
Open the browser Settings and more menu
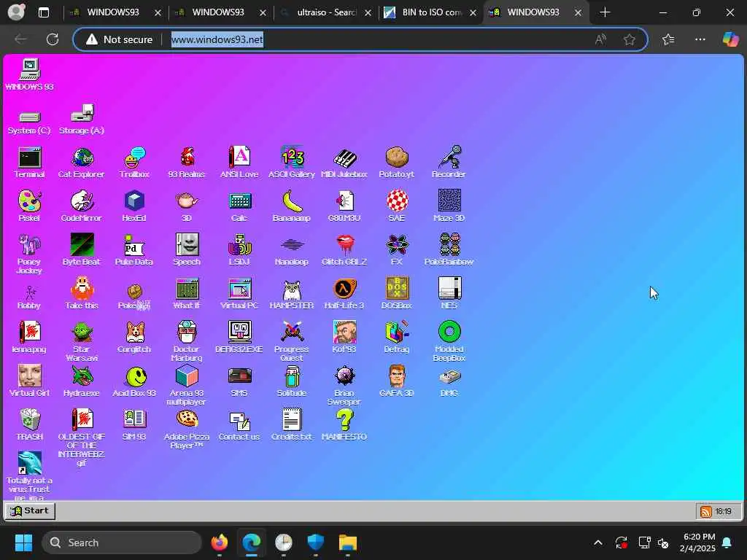click(x=700, y=39)
